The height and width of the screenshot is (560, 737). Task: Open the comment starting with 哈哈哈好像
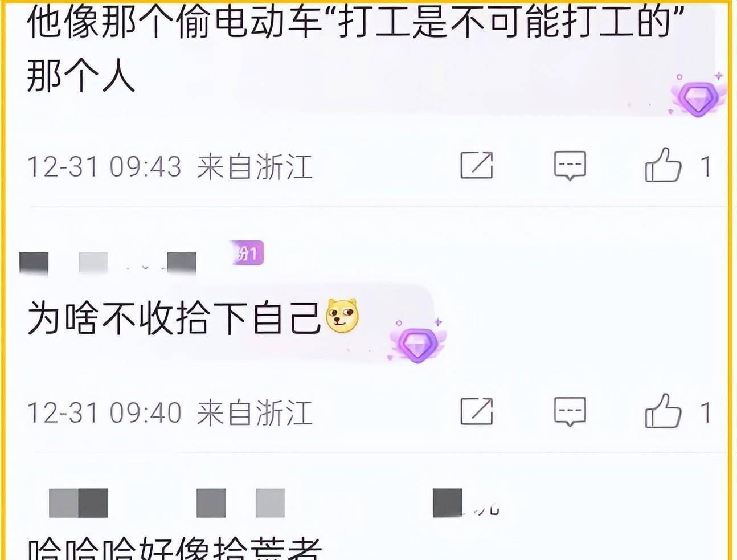[174, 548]
